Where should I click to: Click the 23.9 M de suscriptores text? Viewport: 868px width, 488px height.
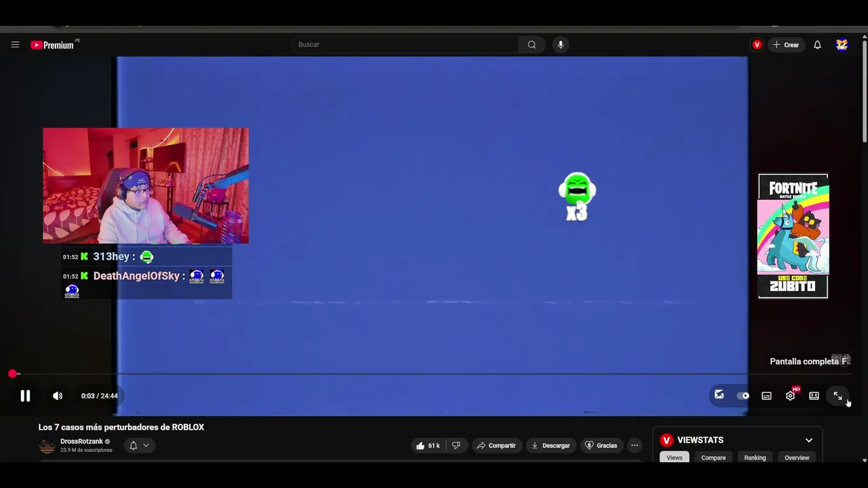(x=86, y=450)
